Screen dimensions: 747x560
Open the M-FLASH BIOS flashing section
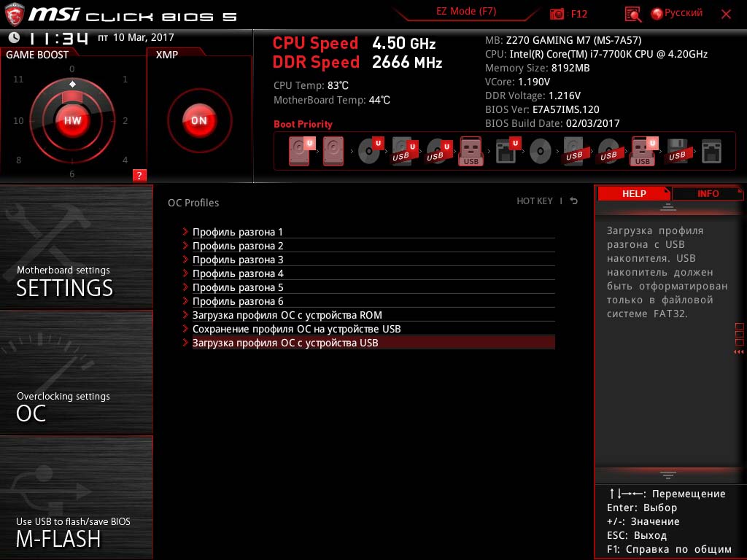pos(76,498)
